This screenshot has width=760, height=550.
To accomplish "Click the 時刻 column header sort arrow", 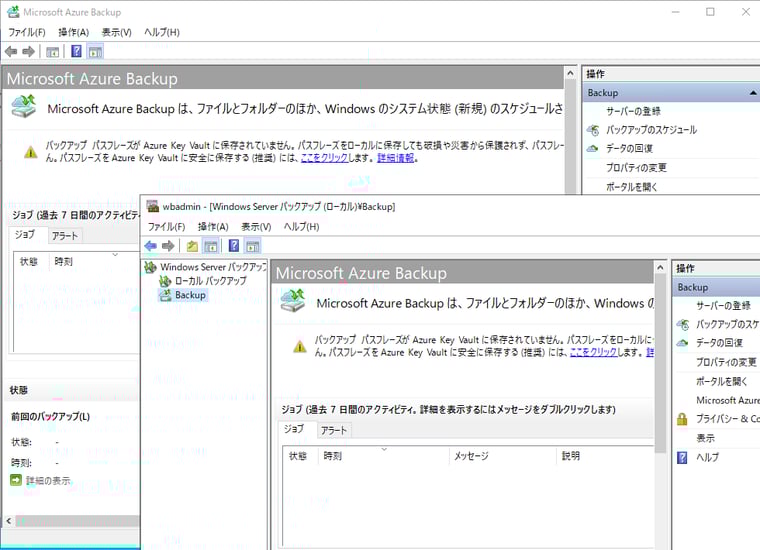I will tap(385, 449).
